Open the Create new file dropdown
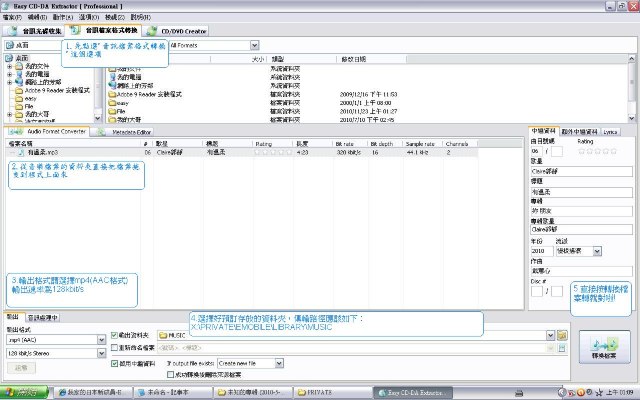The width and height of the screenshot is (640, 400). pyautogui.click(x=279, y=363)
